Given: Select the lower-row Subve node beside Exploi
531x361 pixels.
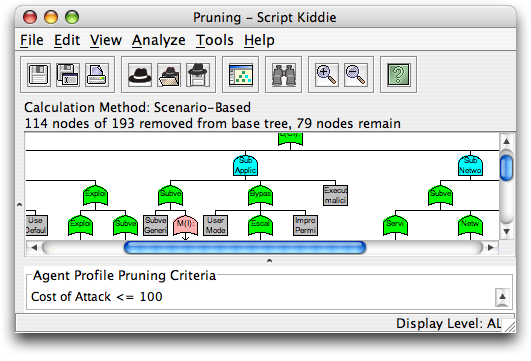Looking at the screenshot, I should 125,225.
